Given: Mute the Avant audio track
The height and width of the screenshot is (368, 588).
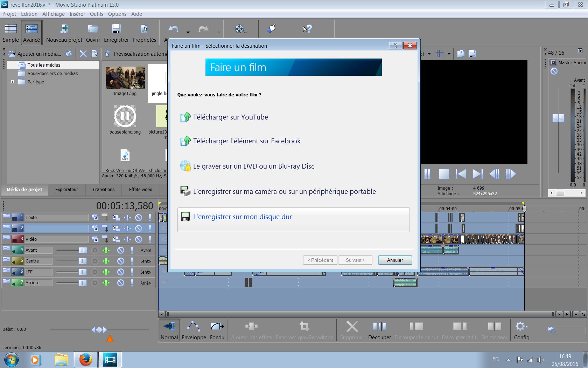Looking at the screenshot, I should [121, 250].
